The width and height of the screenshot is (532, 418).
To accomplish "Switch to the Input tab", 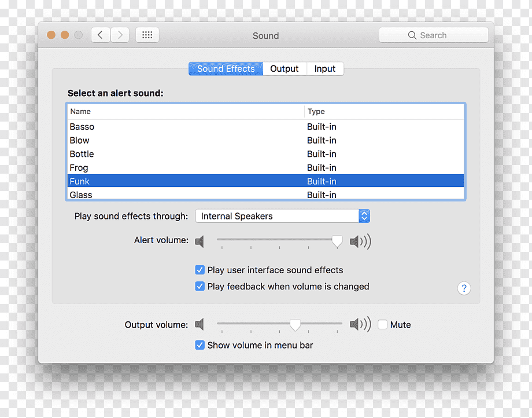I will (325, 68).
